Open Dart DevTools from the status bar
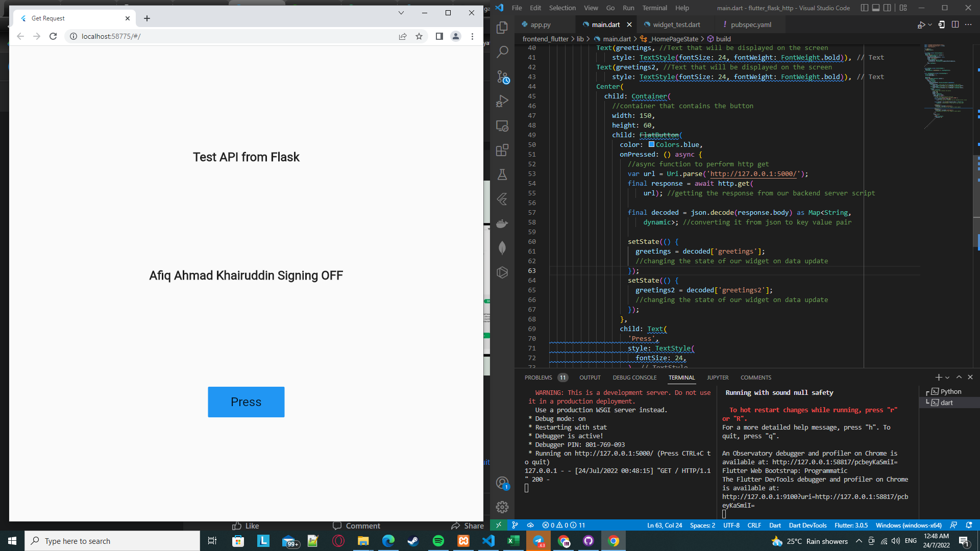The height and width of the screenshot is (551, 980). click(x=808, y=525)
